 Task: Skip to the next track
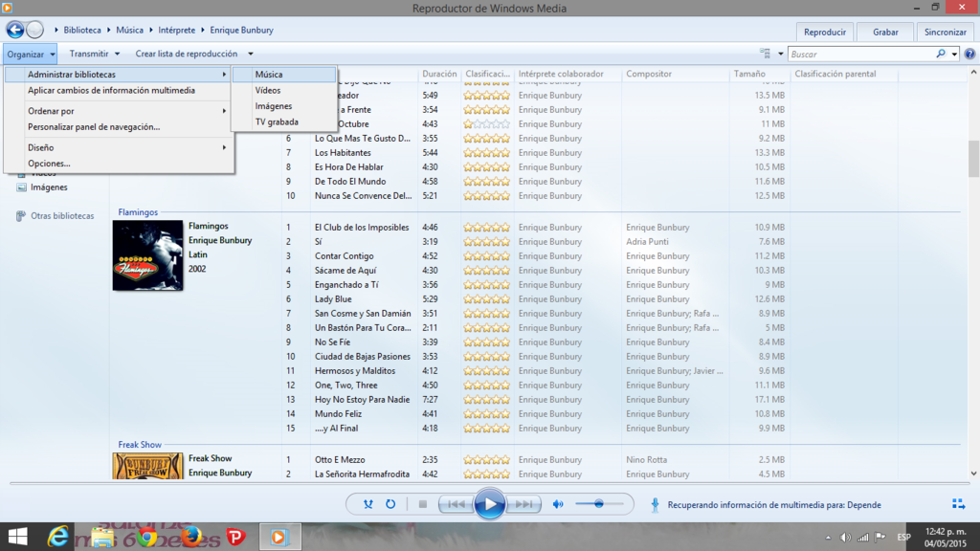tap(523, 504)
